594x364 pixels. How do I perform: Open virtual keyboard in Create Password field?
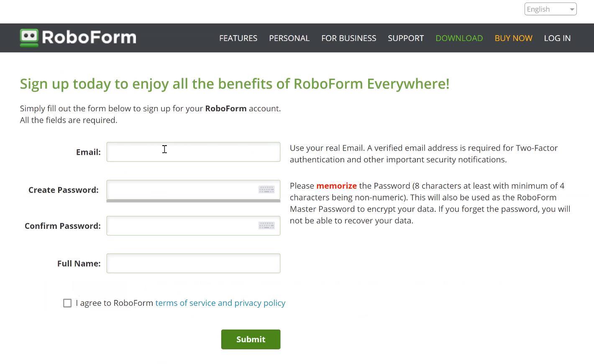(x=266, y=190)
